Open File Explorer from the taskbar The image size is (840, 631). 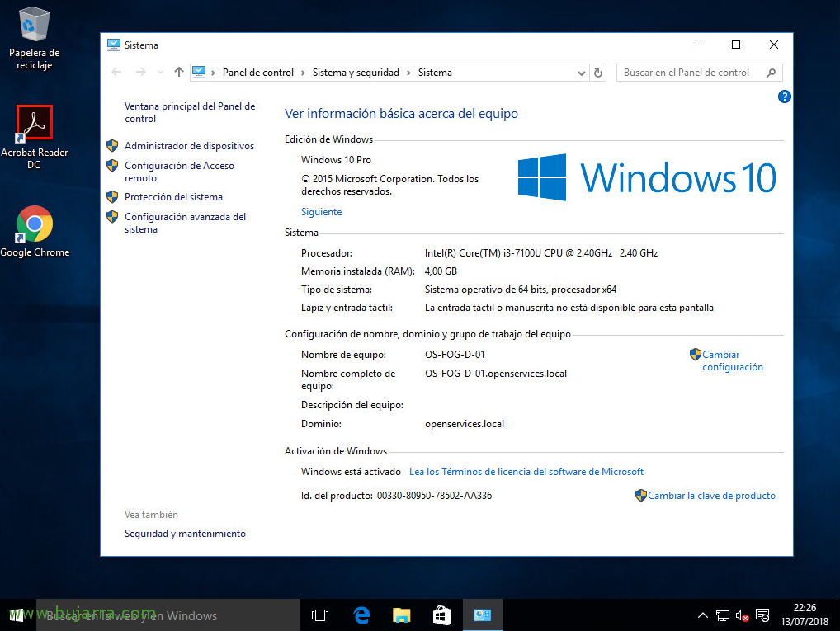pyautogui.click(x=401, y=615)
